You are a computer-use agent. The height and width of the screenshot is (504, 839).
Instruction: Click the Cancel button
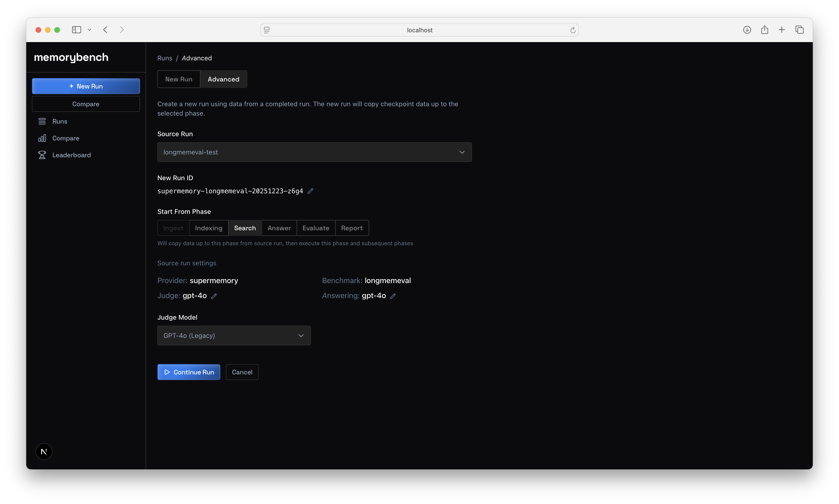click(242, 372)
